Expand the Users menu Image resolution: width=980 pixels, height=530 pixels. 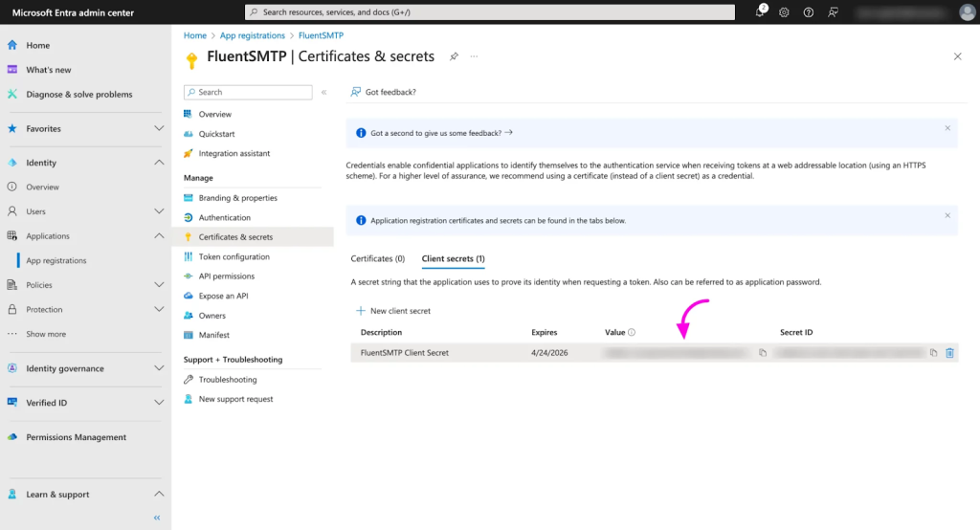tap(159, 211)
